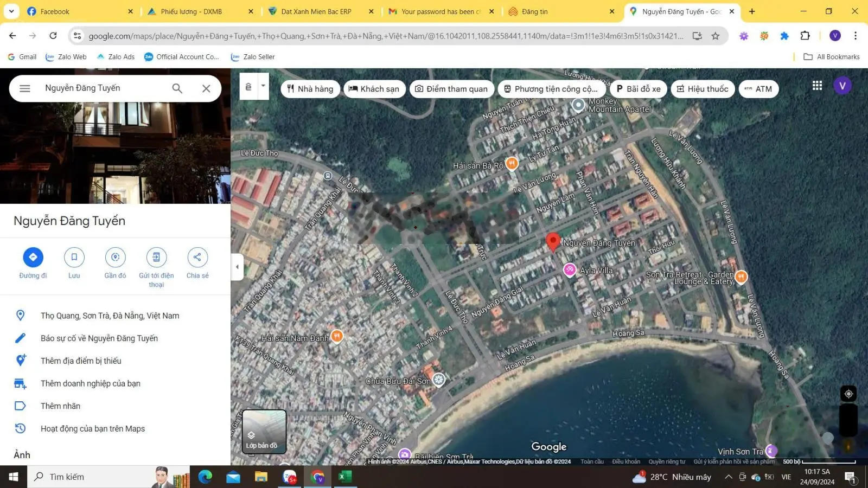The image size is (868, 488).
Task: Toggle the Lớp bản đồ layer thumbnail
Action: pos(264,432)
